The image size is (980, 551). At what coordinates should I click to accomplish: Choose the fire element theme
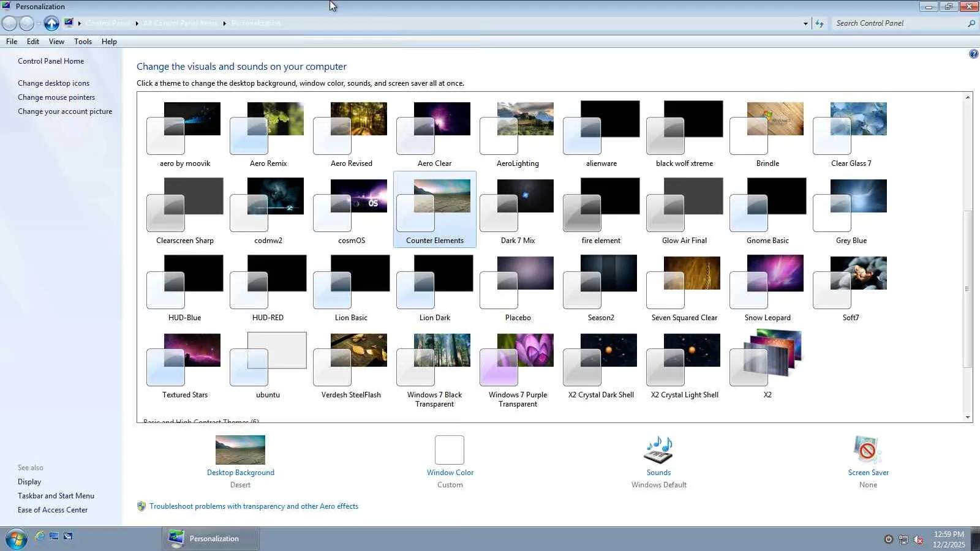(x=601, y=211)
